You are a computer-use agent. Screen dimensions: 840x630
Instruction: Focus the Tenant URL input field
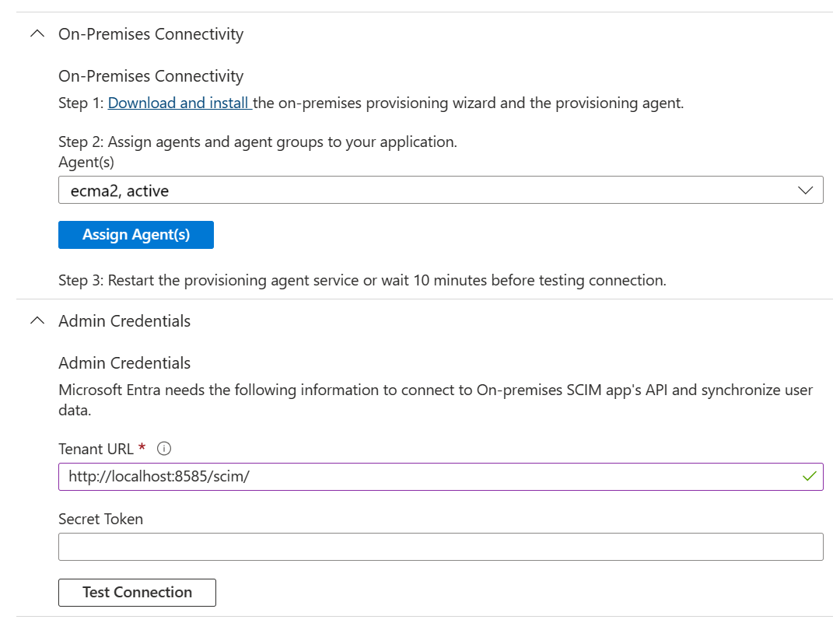click(428, 477)
